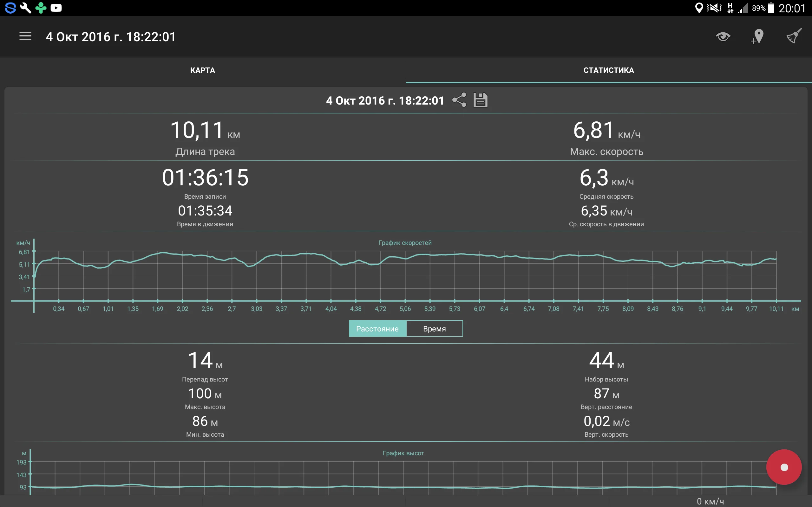Screen dimensions: 812x507
Task: Click the 10,11 км track length value
Action: pyautogui.click(x=197, y=131)
